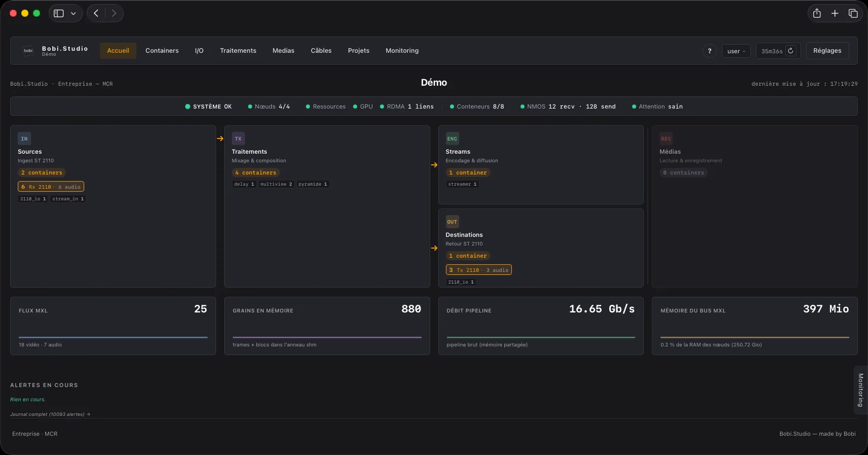Select the streamer 1 tag
Image resolution: width=868 pixels, height=455 pixels.
pyautogui.click(x=462, y=184)
